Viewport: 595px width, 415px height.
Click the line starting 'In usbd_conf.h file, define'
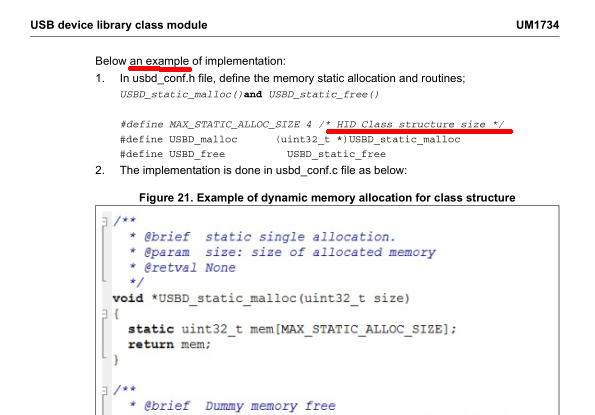pos(293,78)
